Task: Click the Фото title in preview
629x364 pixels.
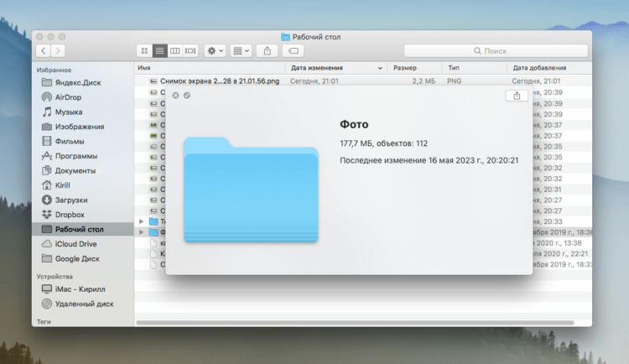Action: click(x=354, y=124)
